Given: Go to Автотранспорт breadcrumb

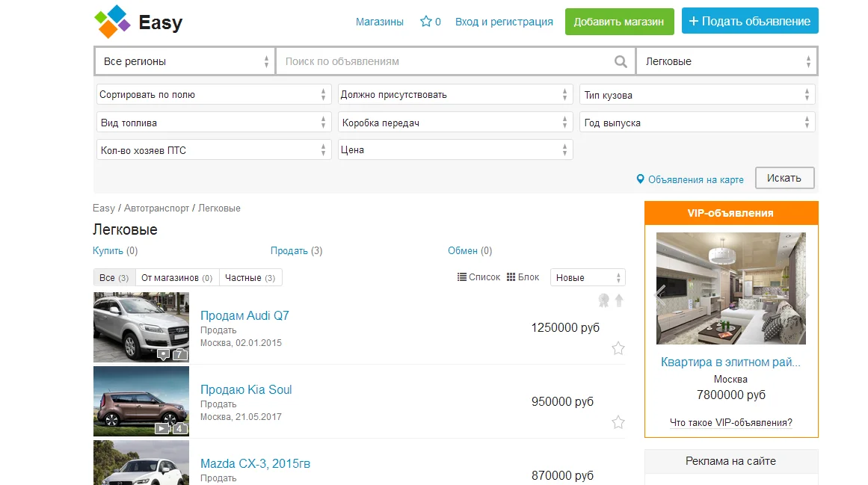Looking at the screenshot, I should [157, 208].
